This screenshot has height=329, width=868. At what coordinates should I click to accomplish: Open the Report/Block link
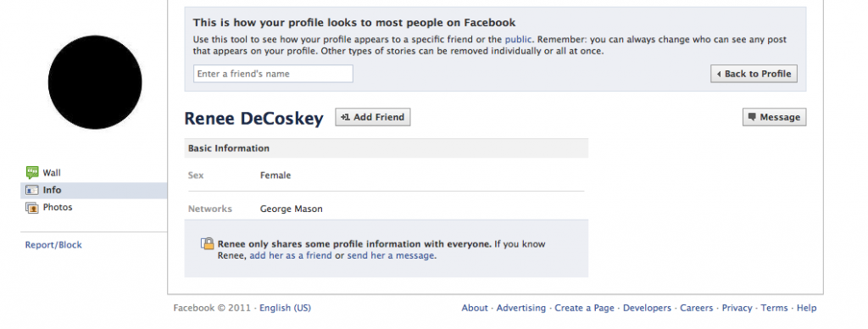click(x=53, y=245)
